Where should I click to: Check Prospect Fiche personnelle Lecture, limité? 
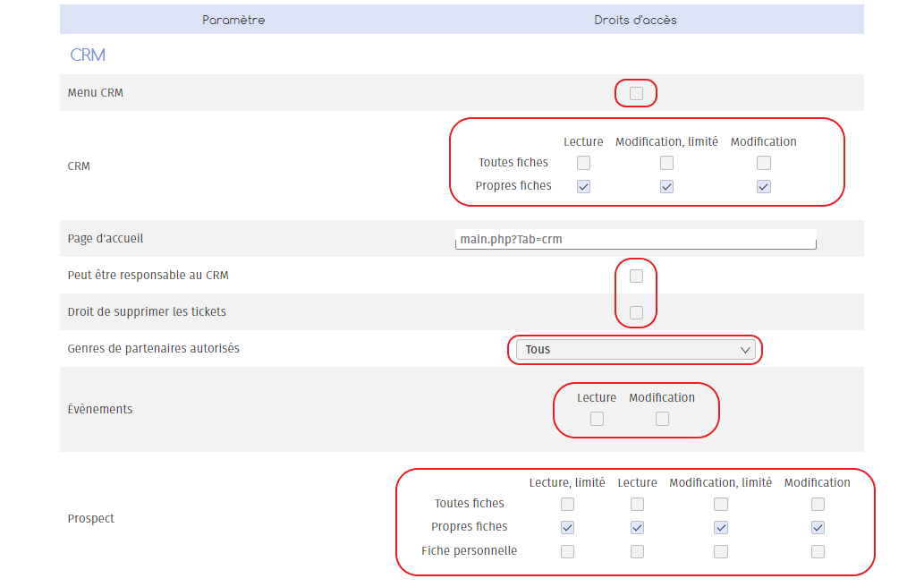pos(567,551)
